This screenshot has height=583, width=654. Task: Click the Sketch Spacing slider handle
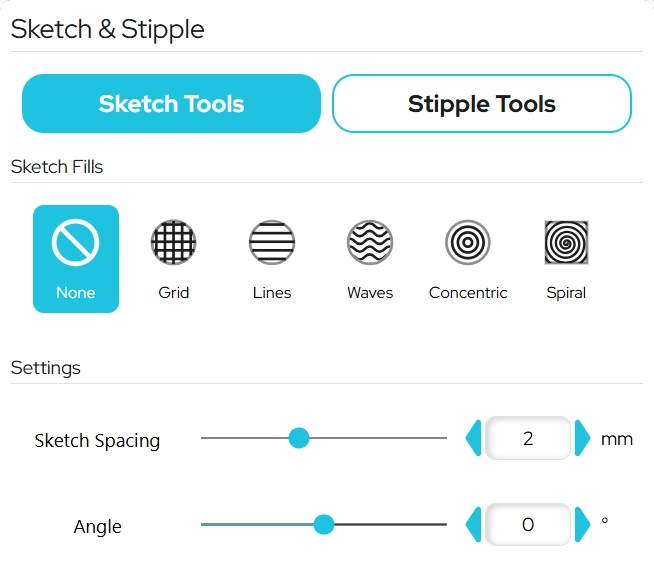pyautogui.click(x=298, y=438)
